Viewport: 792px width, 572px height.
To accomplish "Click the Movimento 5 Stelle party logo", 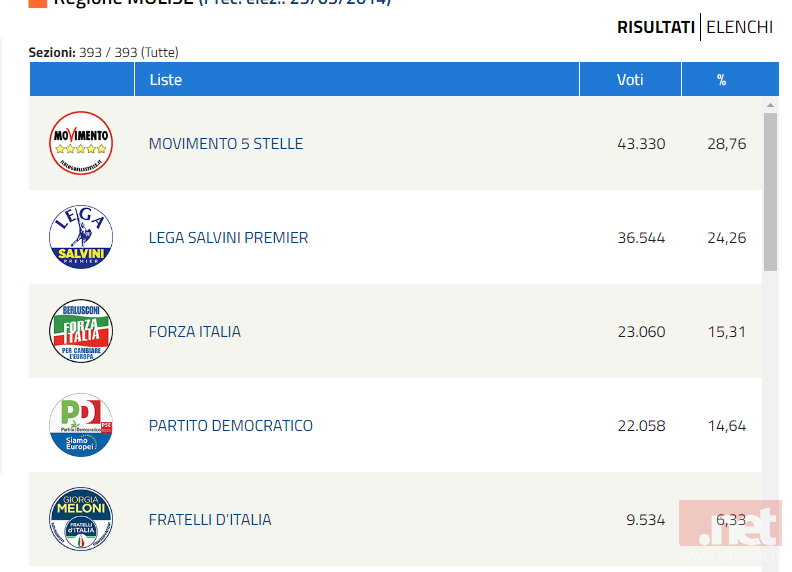I will 81,143.
